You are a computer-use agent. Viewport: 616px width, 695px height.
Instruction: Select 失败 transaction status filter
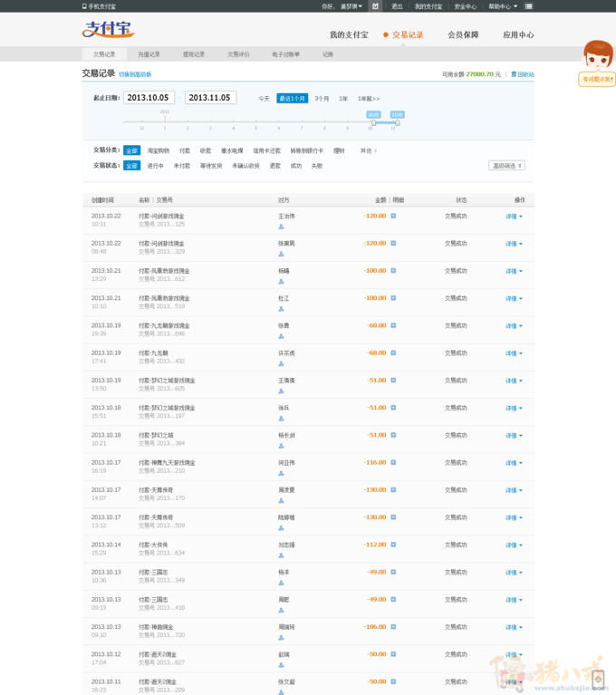click(x=317, y=166)
